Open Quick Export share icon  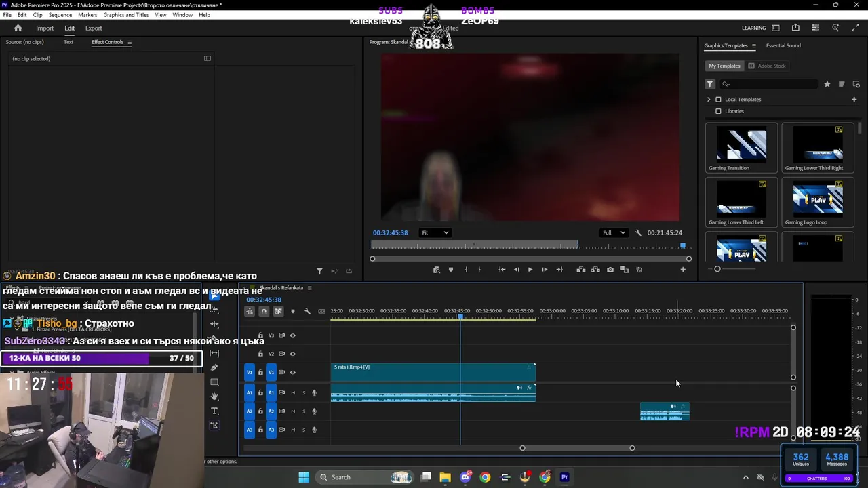795,28
